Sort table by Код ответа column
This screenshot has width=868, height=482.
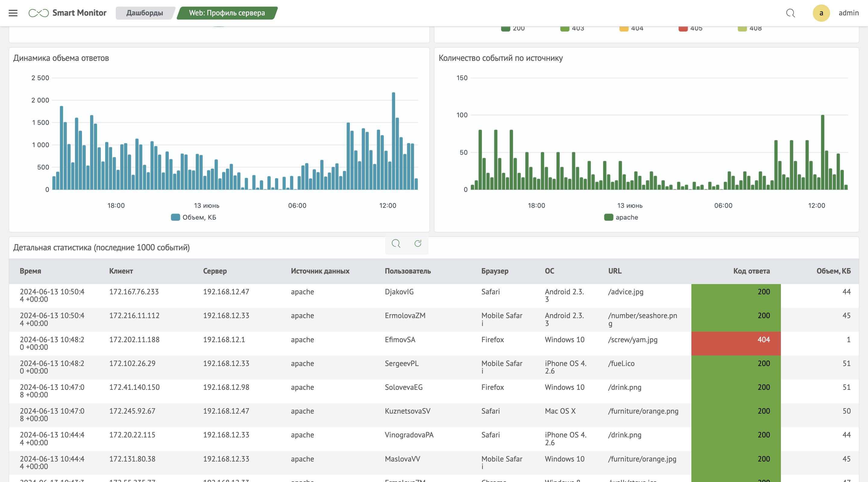pyautogui.click(x=751, y=271)
